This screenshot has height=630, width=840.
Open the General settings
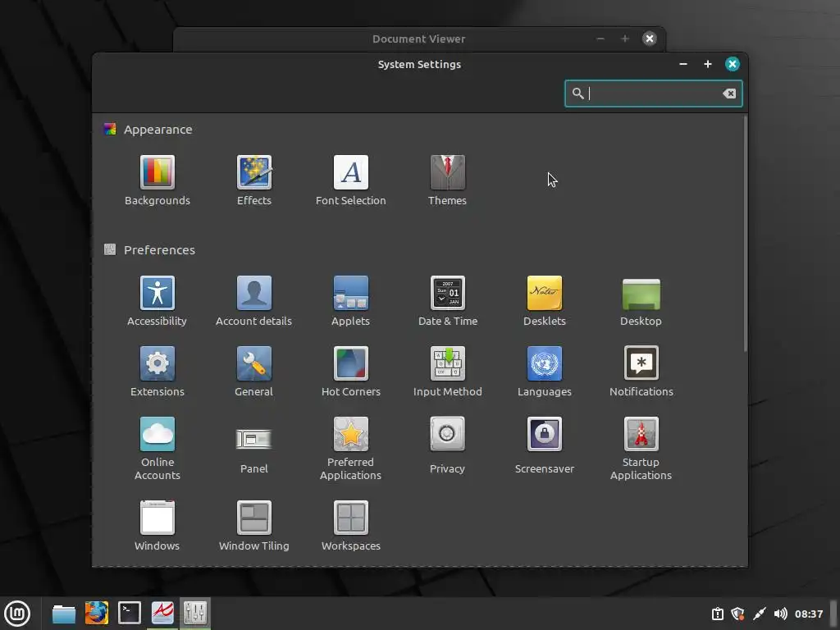(254, 372)
